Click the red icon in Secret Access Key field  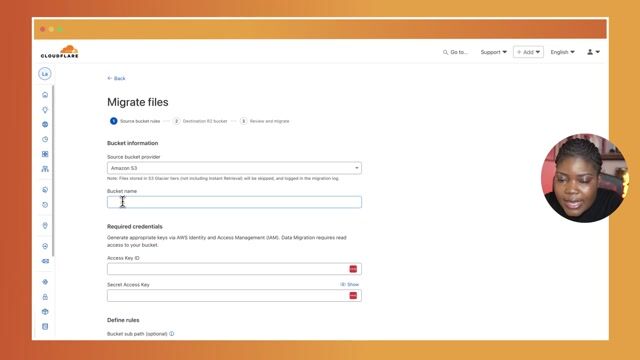coord(353,296)
